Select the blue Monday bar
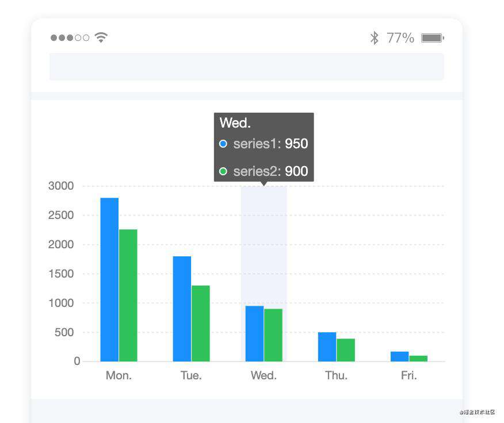 tap(109, 279)
